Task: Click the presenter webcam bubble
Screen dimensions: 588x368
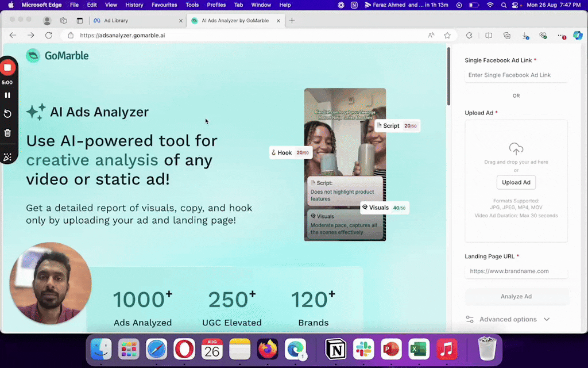Action: pyautogui.click(x=51, y=283)
